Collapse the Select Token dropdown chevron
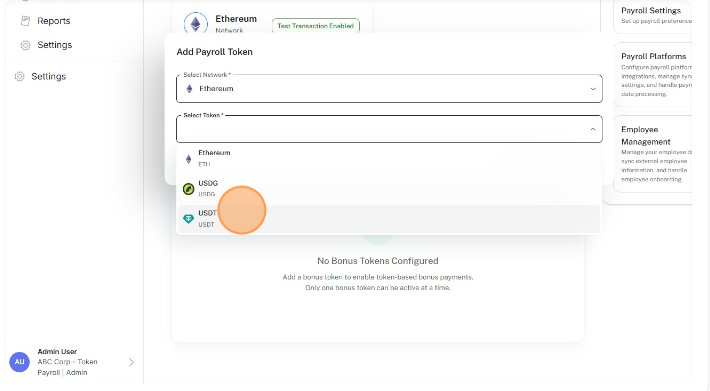Image resolution: width=710 pixels, height=391 pixels. coord(593,129)
